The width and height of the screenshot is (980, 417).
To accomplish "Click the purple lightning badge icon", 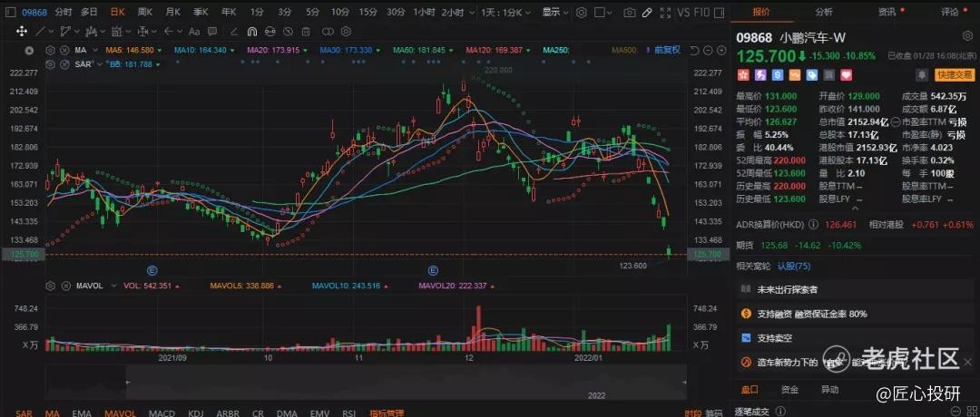I will 760,75.
